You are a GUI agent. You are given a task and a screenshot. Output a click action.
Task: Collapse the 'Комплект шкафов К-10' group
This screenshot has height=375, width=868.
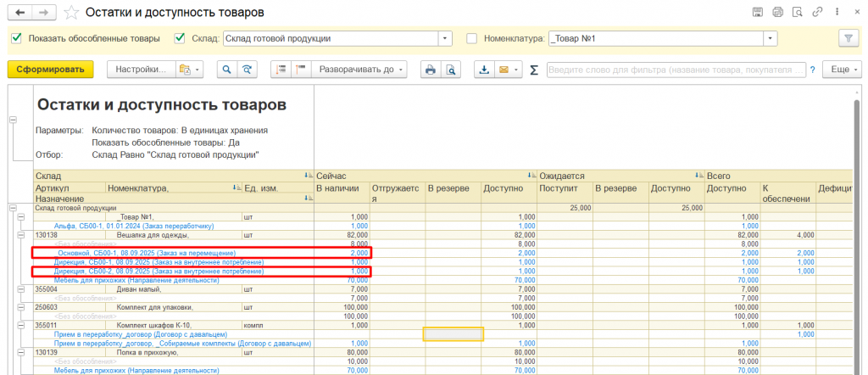21,326
